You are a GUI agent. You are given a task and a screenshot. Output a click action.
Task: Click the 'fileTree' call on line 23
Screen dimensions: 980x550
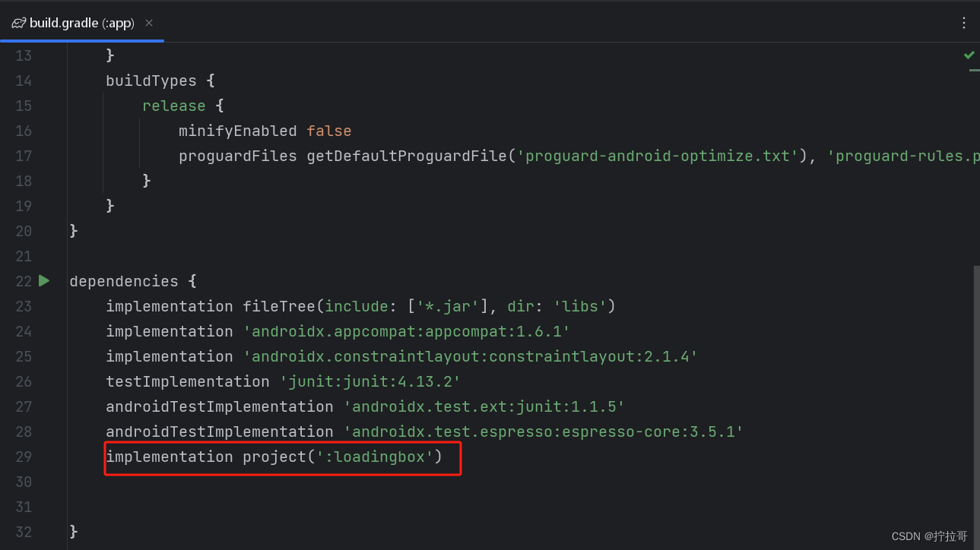tap(279, 306)
